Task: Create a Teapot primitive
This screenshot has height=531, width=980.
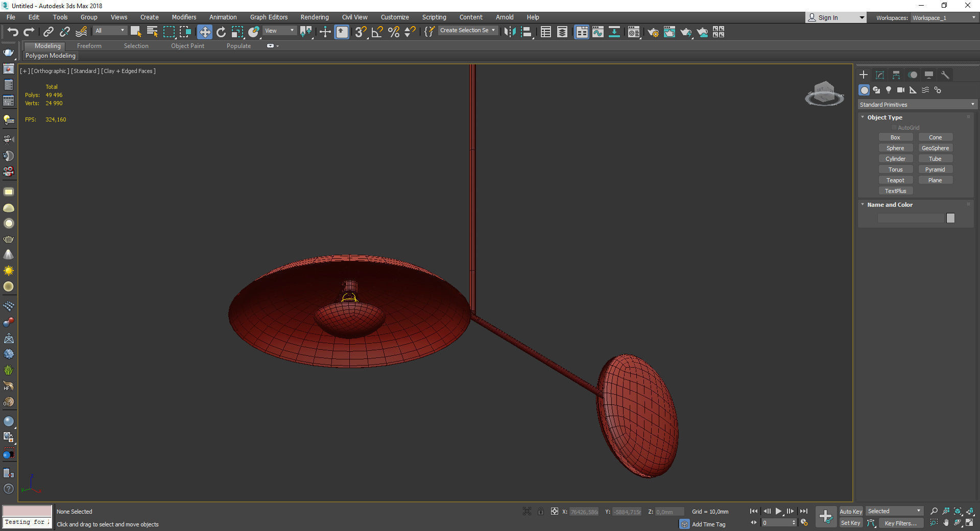Action: [895, 180]
